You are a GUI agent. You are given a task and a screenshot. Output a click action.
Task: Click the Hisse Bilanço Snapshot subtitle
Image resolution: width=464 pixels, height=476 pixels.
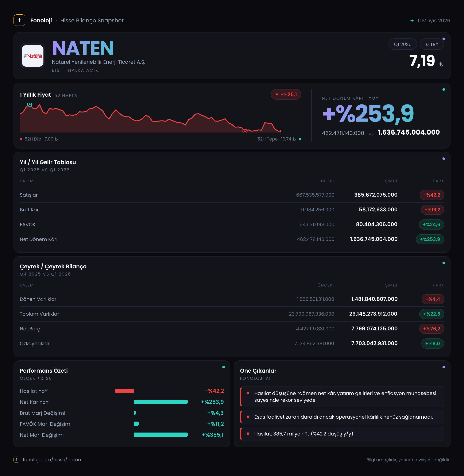[x=92, y=20]
